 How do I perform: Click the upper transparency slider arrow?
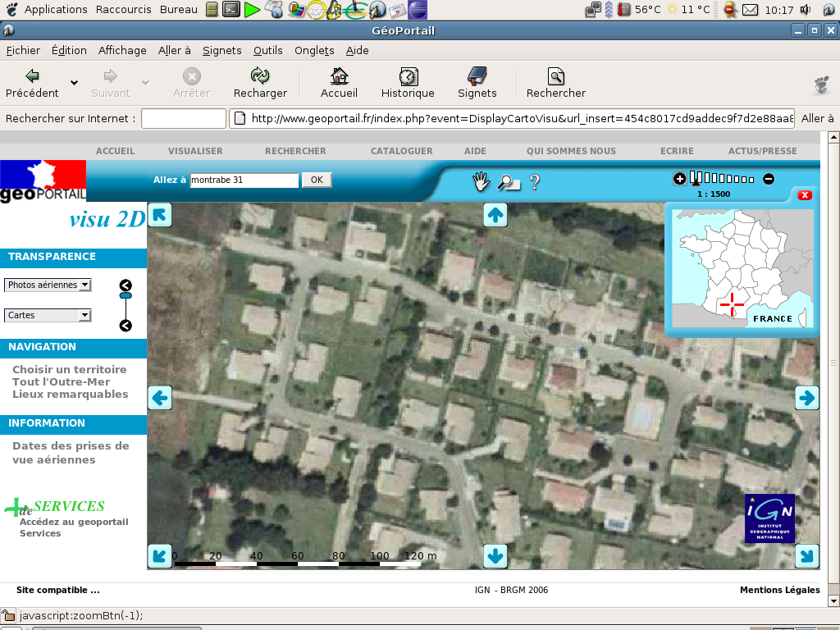click(126, 285)
